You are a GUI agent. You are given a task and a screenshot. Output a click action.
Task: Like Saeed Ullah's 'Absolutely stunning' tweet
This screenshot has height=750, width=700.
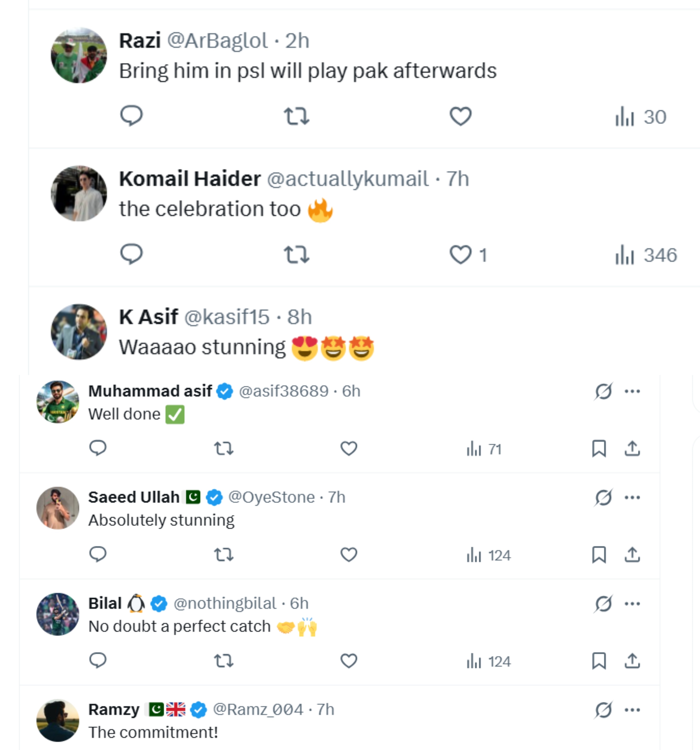point(349,555)
